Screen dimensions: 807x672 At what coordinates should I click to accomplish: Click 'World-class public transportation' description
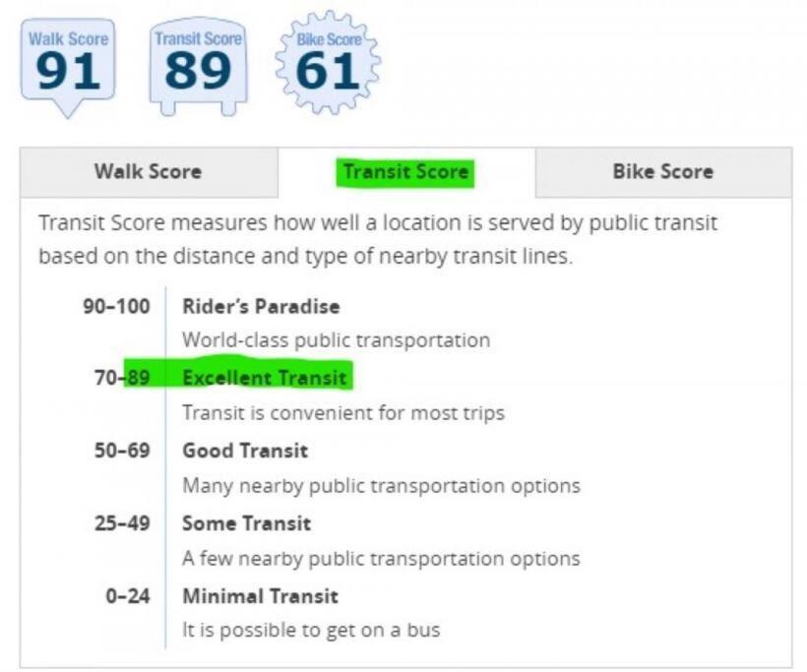pyautogui.click(x=336, y=340)
